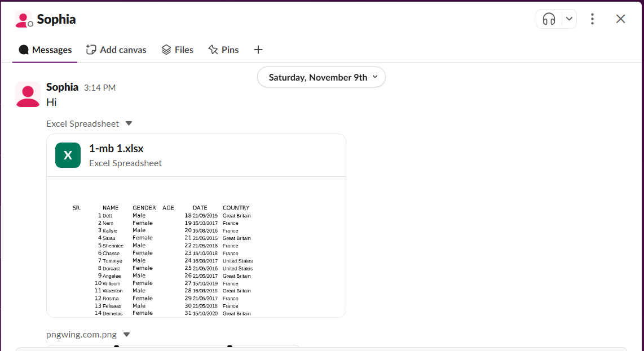Image resolution: width=644 pixels, height=351 pixels.
Task: Switch to the Files tab
Action: click(178, 50)
